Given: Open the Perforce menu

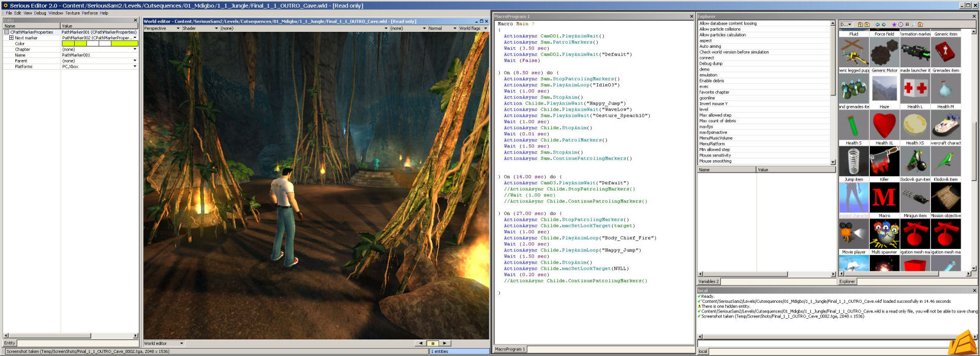Looking at the screenshot, I should point(90,13).
